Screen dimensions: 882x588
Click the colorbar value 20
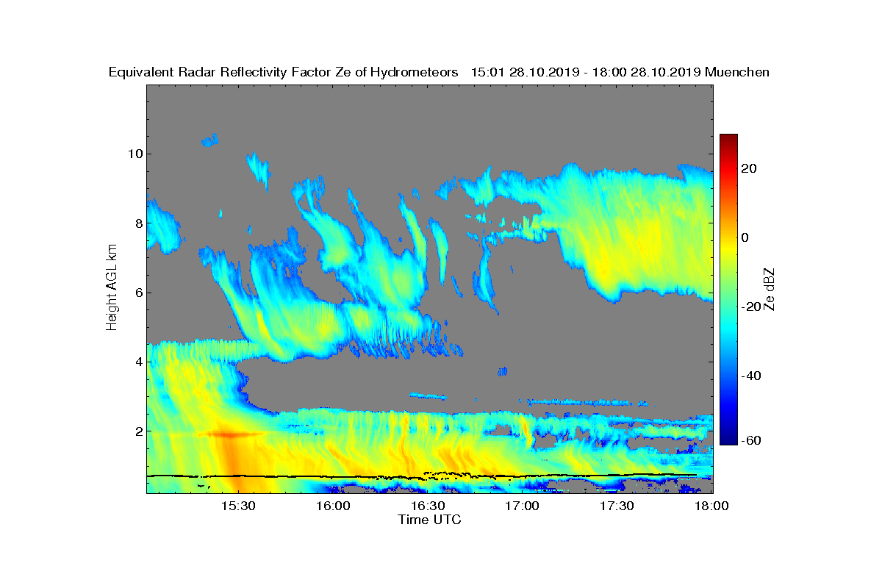[x=748, y=168]
